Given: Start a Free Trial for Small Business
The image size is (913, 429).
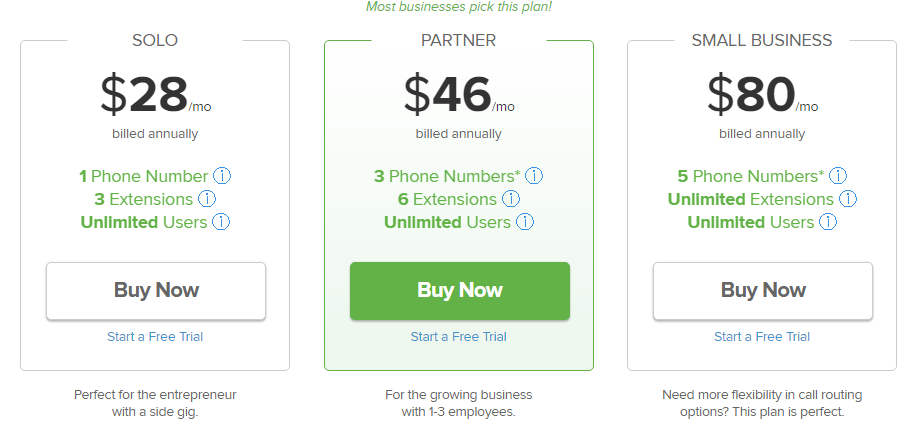Looking at the screenshot, I should (x=762, y=336).
